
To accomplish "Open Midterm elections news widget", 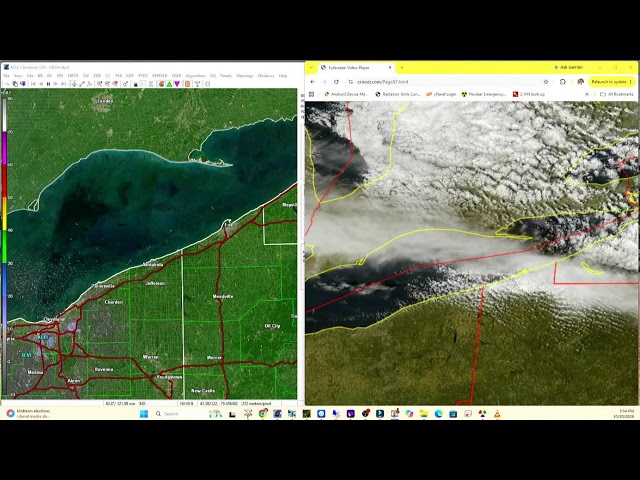I will click(x=29, y=413).
